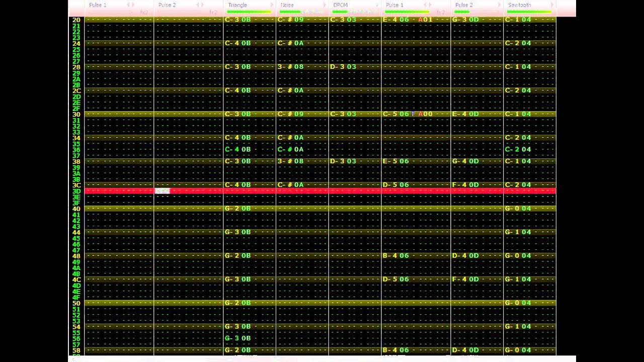
Task: Select Noise note C-# 09 in row 20
Action: point(290,20)
